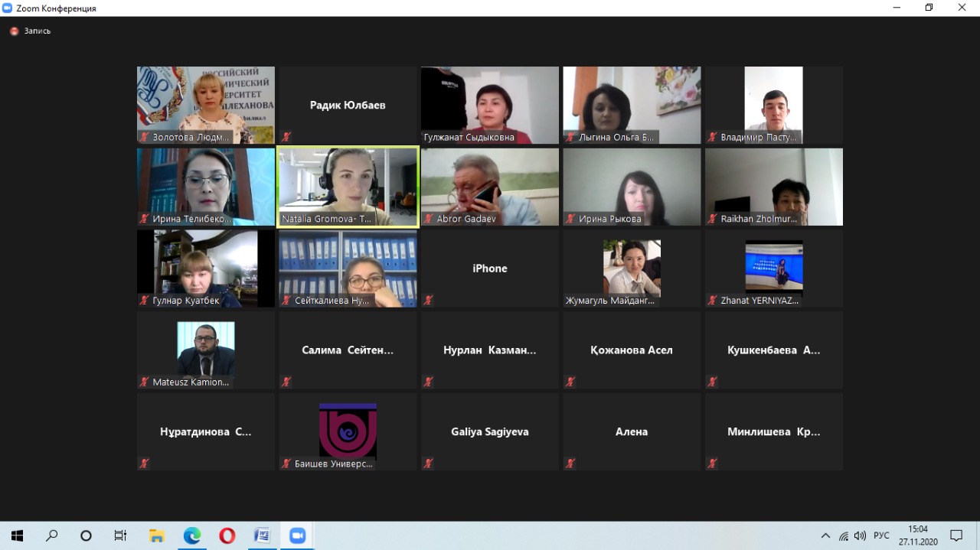The width and height of the screenshot is (980, 550).
Task: Open the taskbar clock and date
Action: pyautogui.click(x=917, y=535)
